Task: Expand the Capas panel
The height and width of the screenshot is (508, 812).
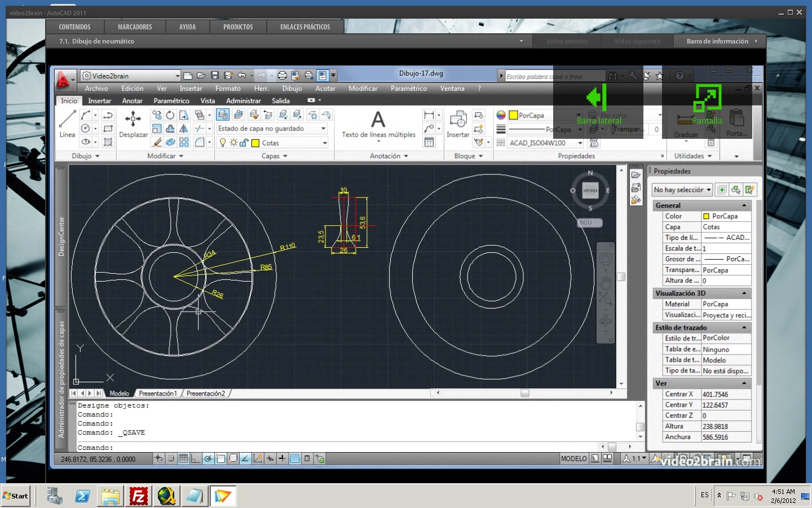Action: [275, 156]
